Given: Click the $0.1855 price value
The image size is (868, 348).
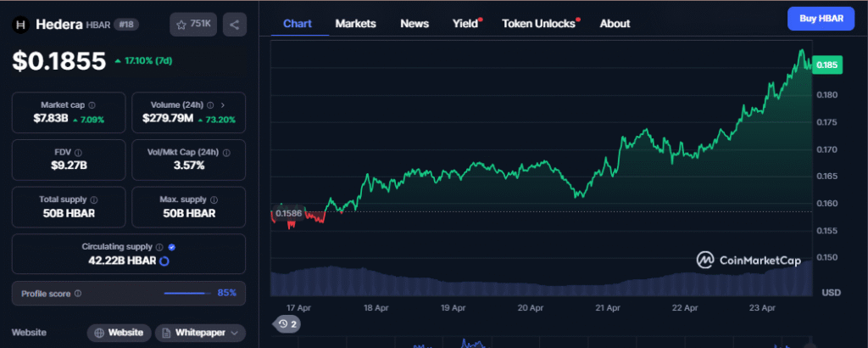Looking at the screenshot, I should tap(59, 61).
